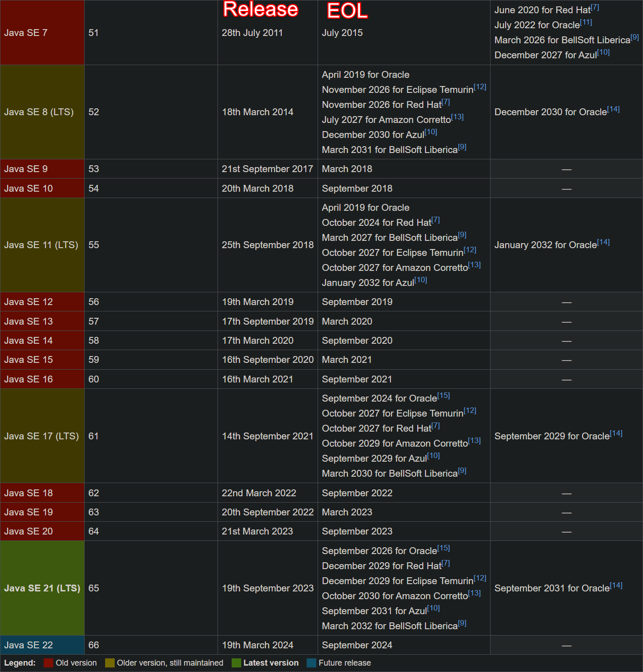Open citation [9] after March 2032 BellSoft Liberica

pyautogui.click(x=462, y=623)
